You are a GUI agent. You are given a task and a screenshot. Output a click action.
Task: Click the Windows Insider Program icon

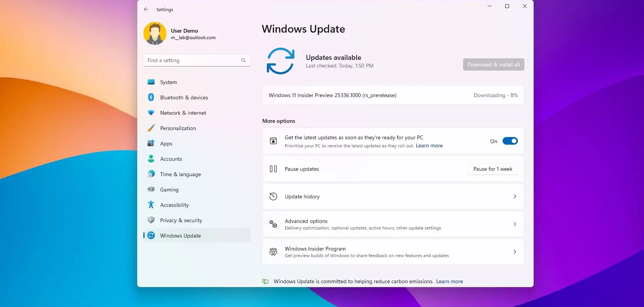pos(273,252)
